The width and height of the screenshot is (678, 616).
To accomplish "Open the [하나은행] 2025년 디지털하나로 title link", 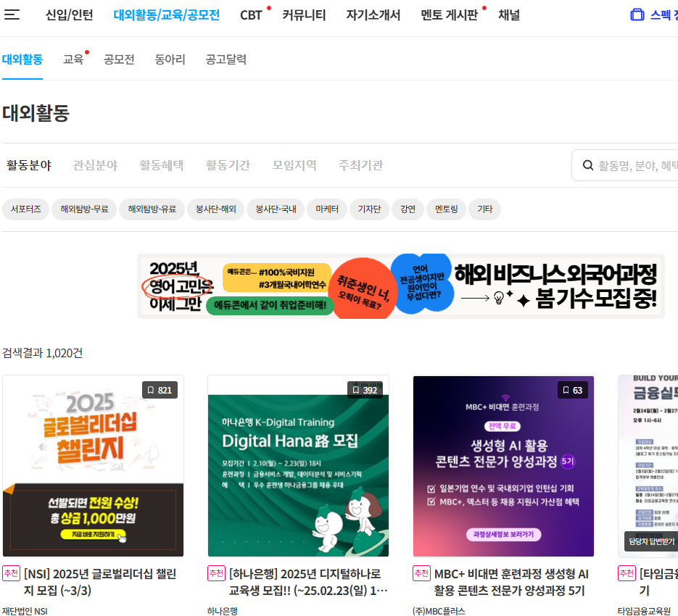I will coord(308,582).
